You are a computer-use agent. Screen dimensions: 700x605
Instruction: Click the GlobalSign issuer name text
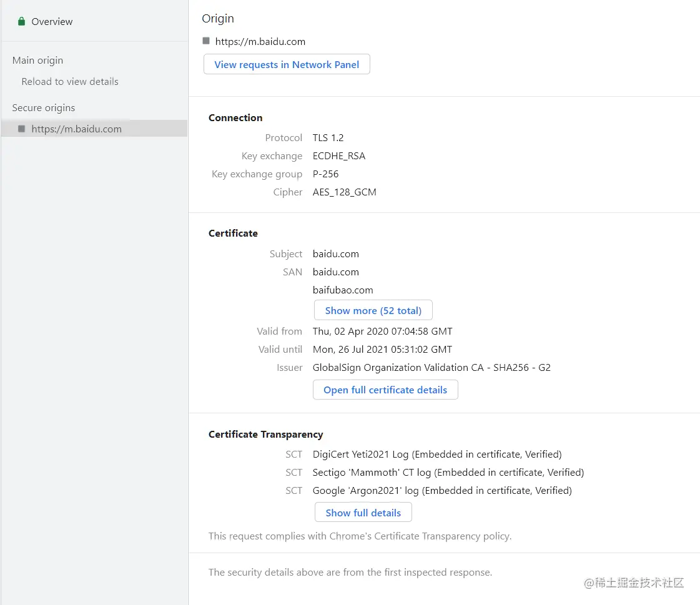click(431, 368)
